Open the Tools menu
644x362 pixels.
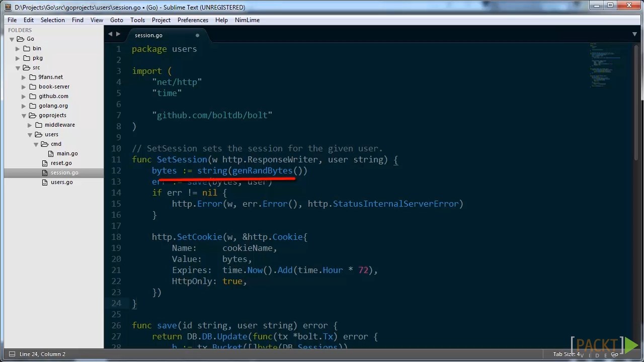click(x=137, y=20)
